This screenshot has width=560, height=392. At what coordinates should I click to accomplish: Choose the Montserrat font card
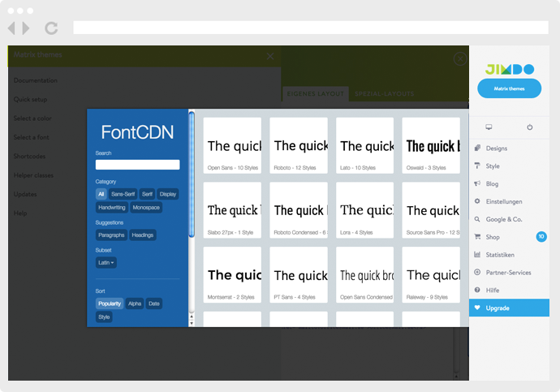(232, 274)
